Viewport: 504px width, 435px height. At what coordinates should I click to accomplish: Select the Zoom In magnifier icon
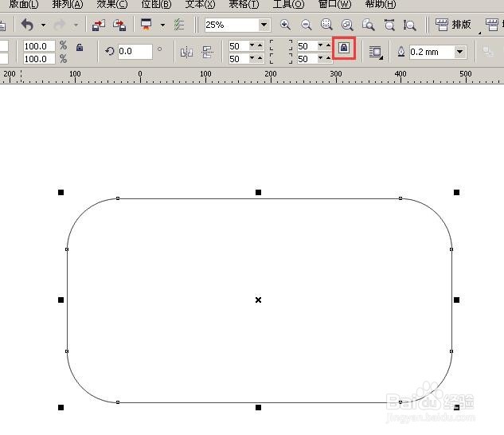click(x=285, y=25)
